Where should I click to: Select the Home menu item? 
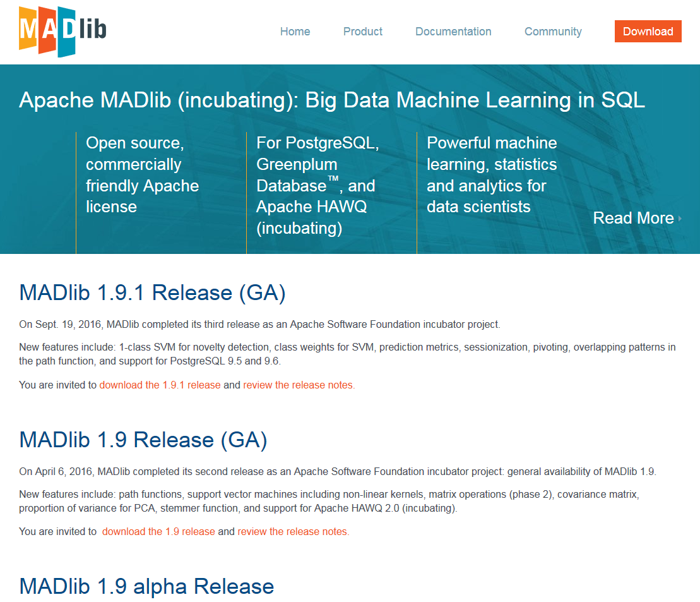295,31
